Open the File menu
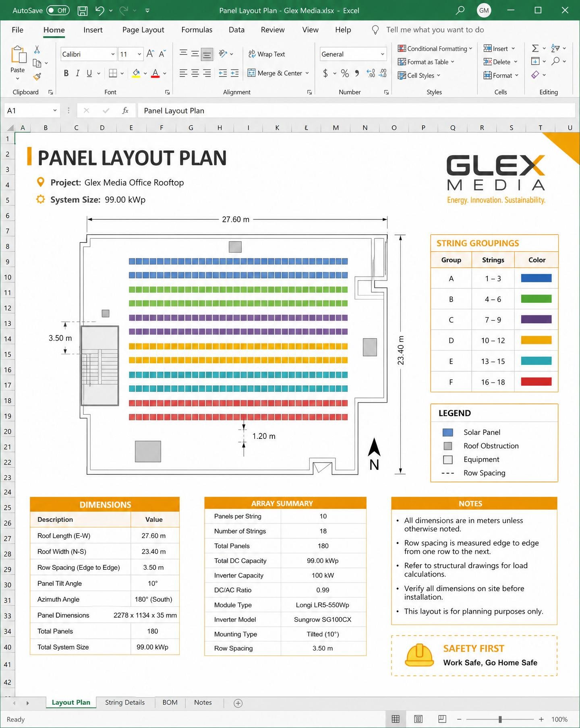The width and height of the screenshot is (580, 728). (x=17, y=30)
